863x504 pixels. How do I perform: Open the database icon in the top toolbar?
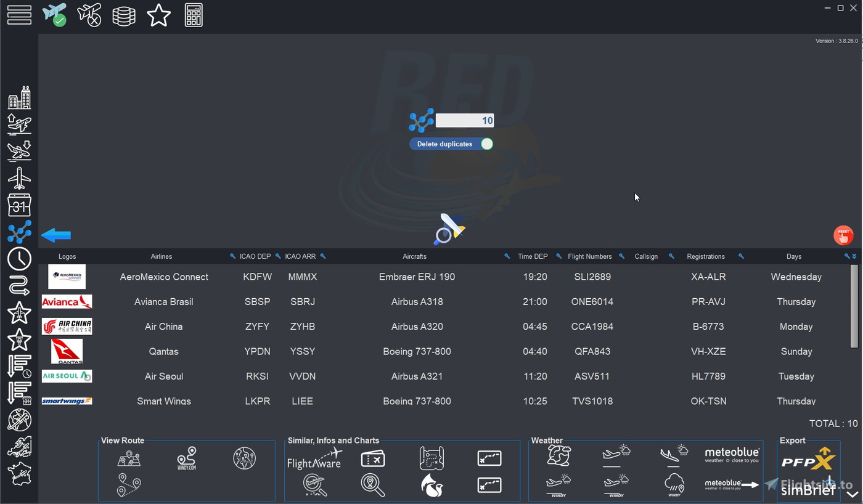(x=124, y=15)
